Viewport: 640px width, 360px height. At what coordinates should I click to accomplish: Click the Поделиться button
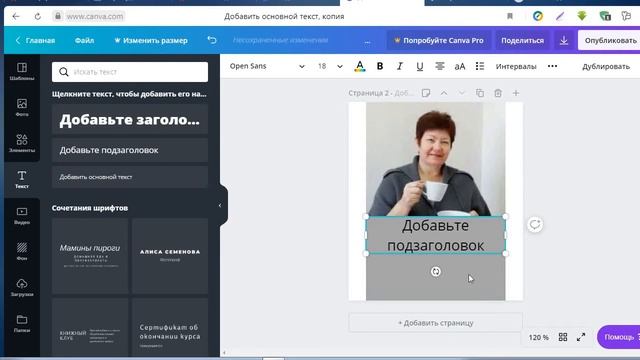pos(522,40)
